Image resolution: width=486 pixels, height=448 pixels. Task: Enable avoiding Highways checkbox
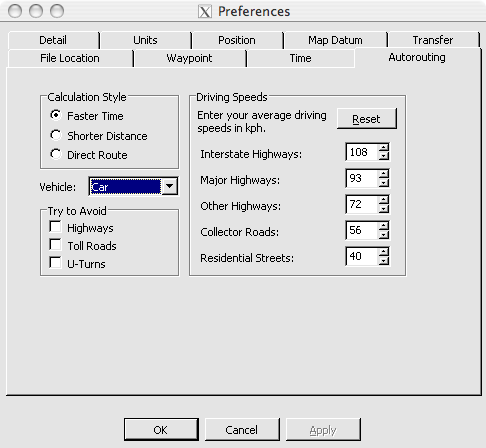coord(55,227)
